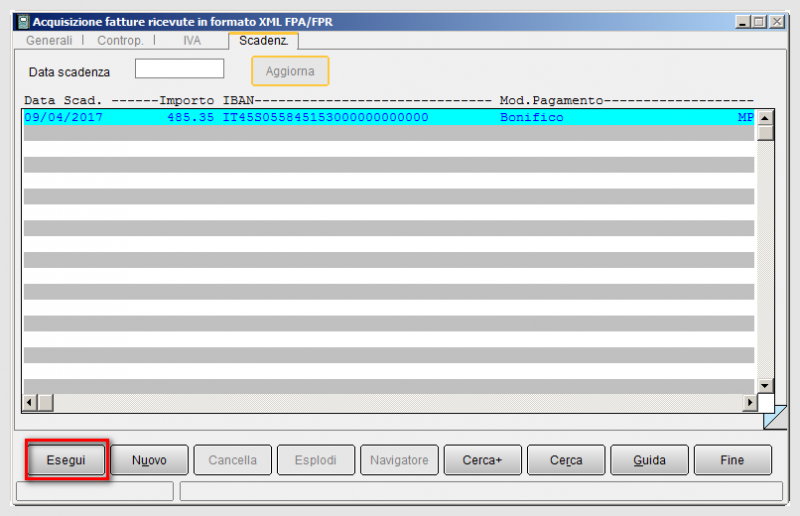Click the IBAN IT45S05584153000000000000
Viewport: 800px width, 516px height.
(326, 117)
